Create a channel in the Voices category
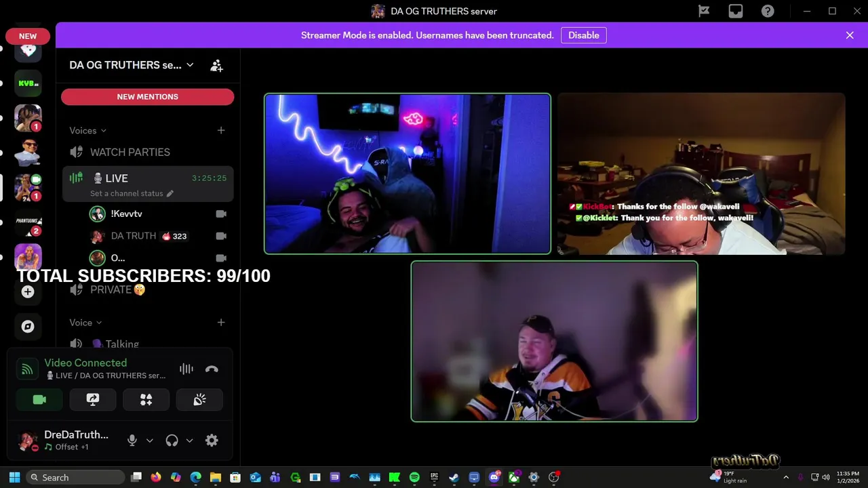 [x=221, y=130]
